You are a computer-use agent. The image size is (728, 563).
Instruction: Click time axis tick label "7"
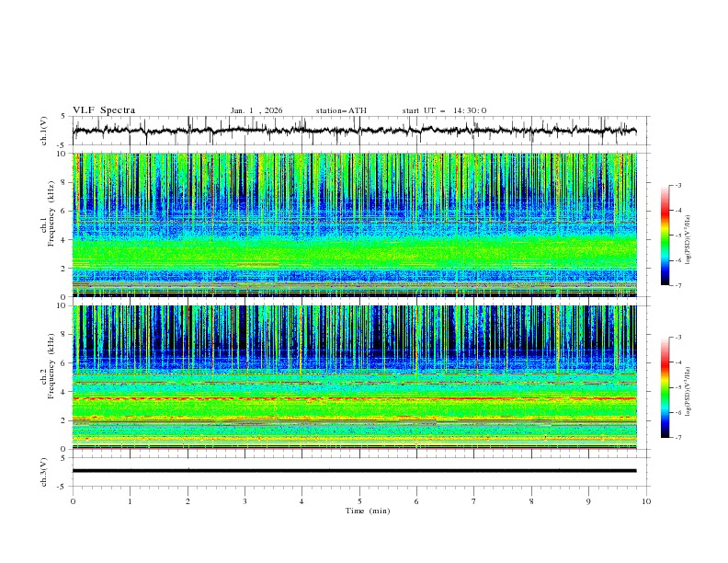coord(474,501)
